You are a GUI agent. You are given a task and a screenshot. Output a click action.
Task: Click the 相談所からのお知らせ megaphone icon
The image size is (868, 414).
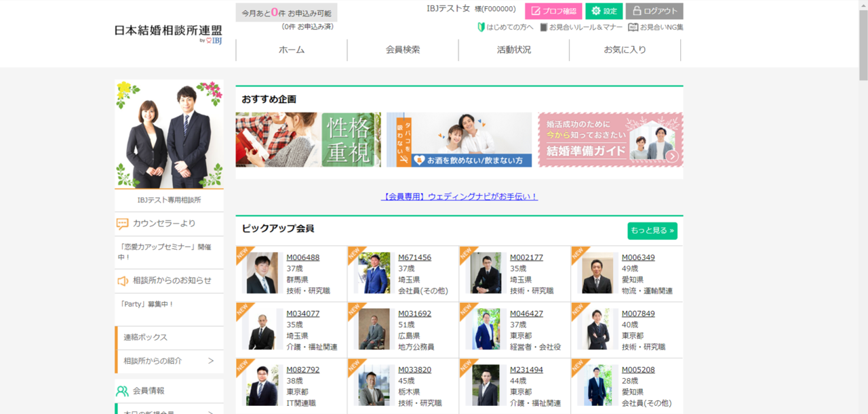[x=122, y=281]
